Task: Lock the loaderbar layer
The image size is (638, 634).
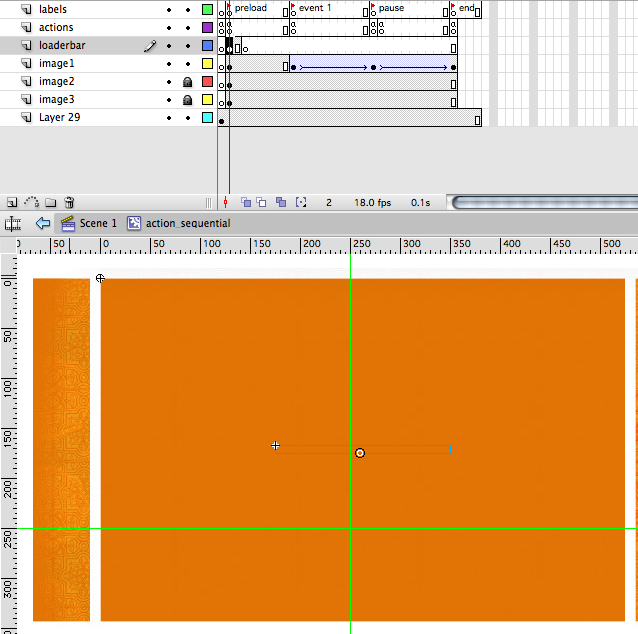Action: 188,46
